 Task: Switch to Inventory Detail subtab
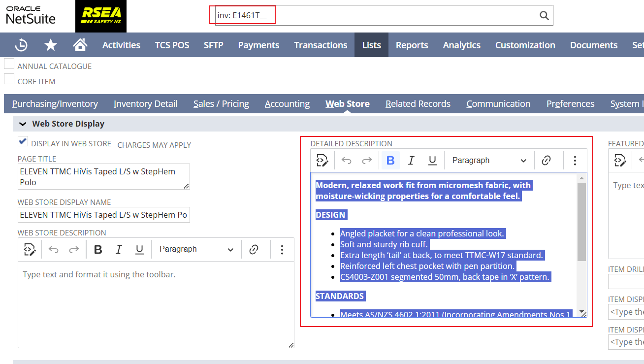pyautogui.click(x=145, y=104)
